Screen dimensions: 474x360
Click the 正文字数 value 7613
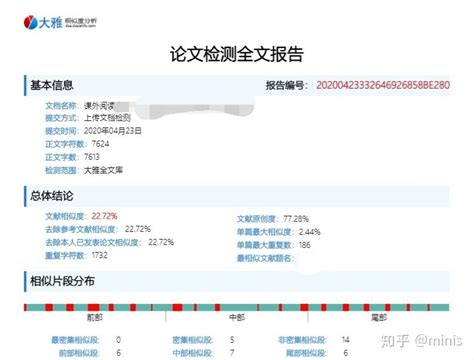92,157
